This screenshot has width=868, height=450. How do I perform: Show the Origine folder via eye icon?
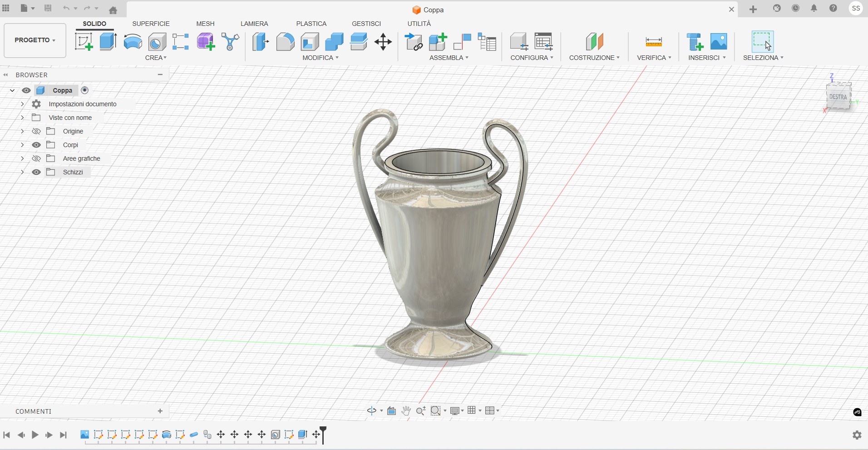tap(36, 131)
